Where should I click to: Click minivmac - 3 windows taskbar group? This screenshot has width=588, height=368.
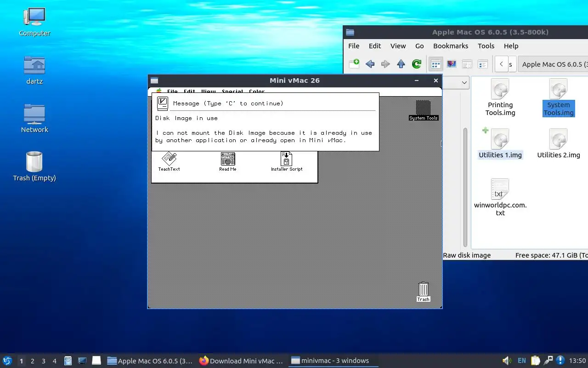tap(333, 361)
